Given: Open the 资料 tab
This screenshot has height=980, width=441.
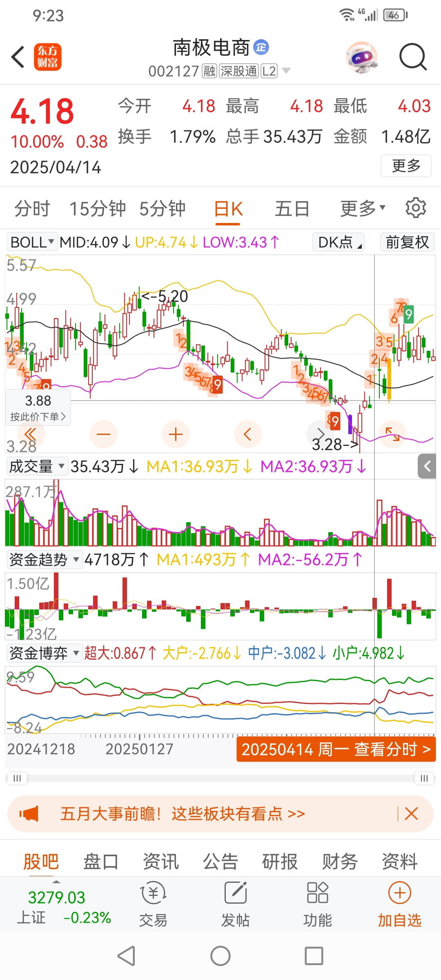Looking at the screenshot, I should 400,862.
